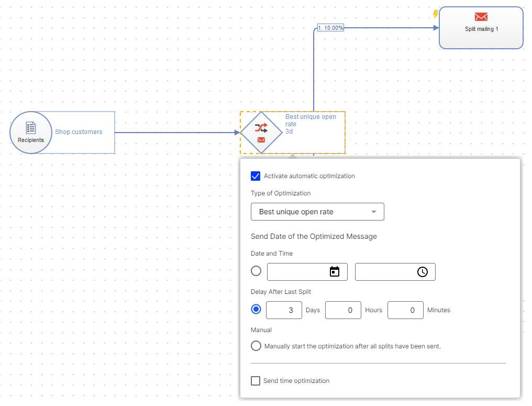Uncheck Activate automatic optimization
Screen dimensions: 532x406
[256, 176]
